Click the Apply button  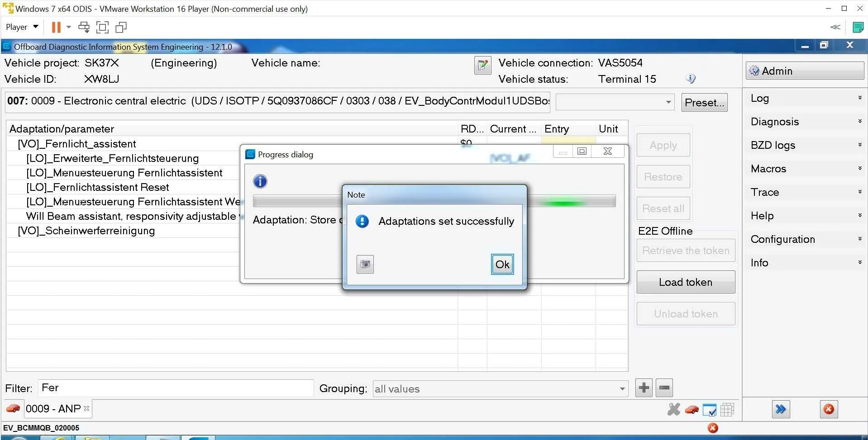663,145
